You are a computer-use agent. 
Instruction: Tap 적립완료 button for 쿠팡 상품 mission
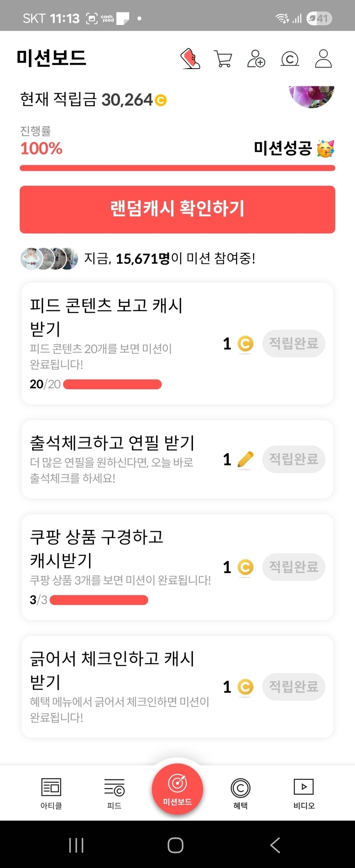[293, 567]
